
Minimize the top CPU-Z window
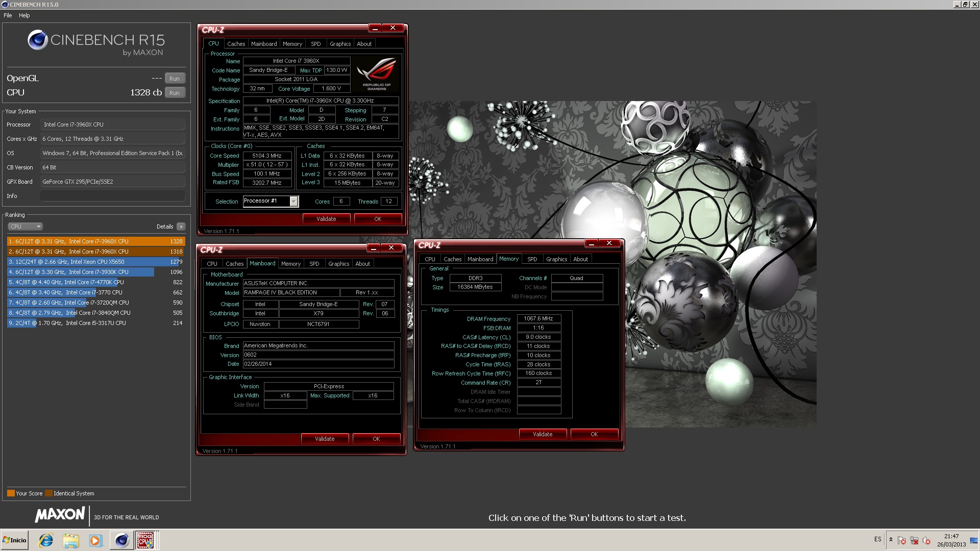click(375, 28)
